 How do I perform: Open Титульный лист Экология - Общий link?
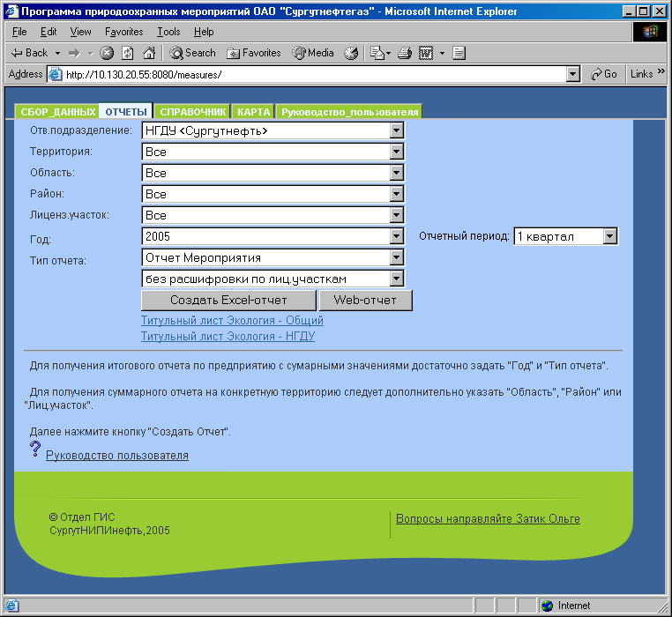(232, 321)
